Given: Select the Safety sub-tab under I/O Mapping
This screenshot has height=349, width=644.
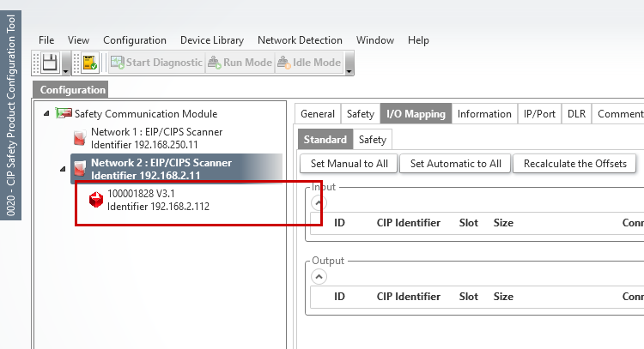Looking at the screenshot, I should coord(373,140).
